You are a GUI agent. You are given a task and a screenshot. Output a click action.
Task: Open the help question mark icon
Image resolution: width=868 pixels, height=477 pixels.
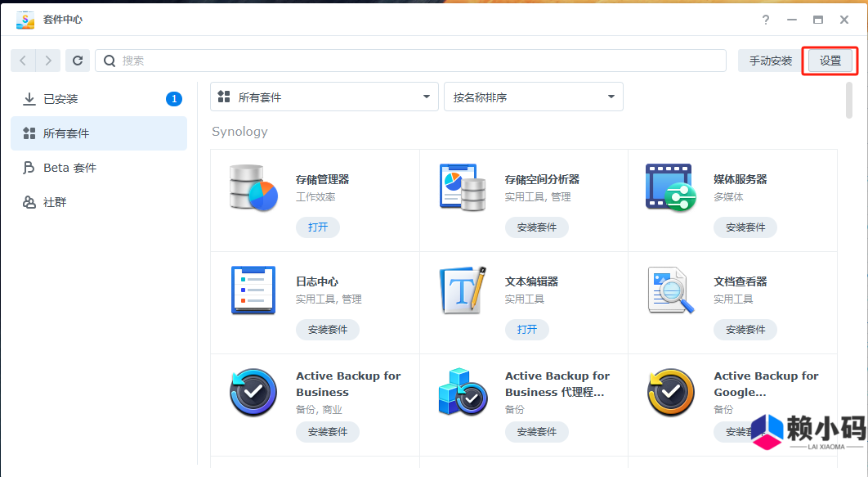pyautogui.click(x=765, y=20)
